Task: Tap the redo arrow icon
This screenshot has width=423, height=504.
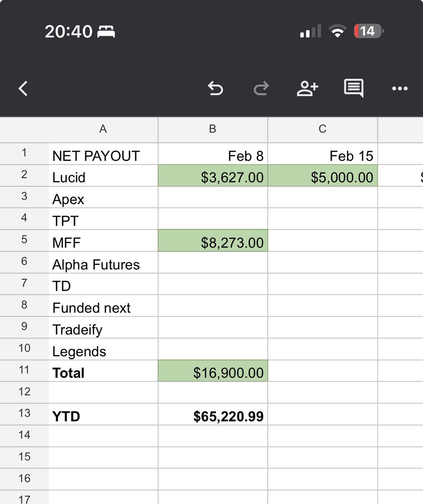Action: (x=261, y=88)
